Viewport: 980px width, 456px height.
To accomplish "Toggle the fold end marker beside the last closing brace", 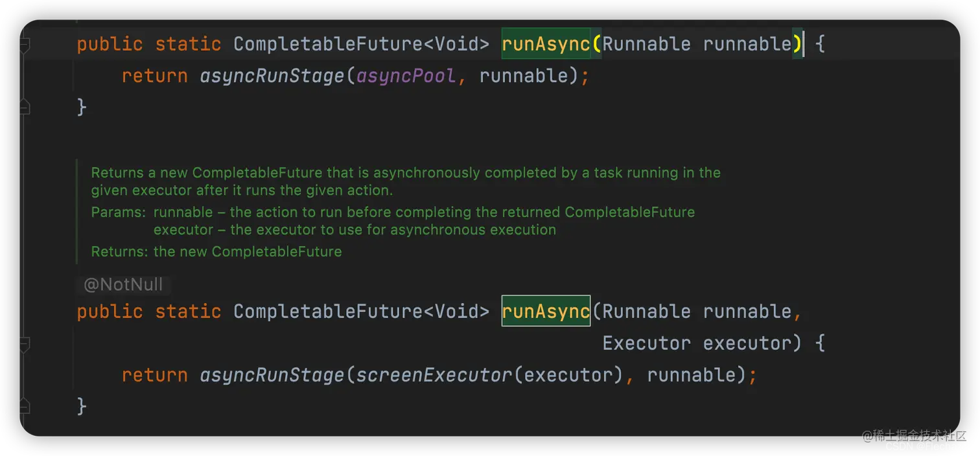I will click(x=25, y=407).
